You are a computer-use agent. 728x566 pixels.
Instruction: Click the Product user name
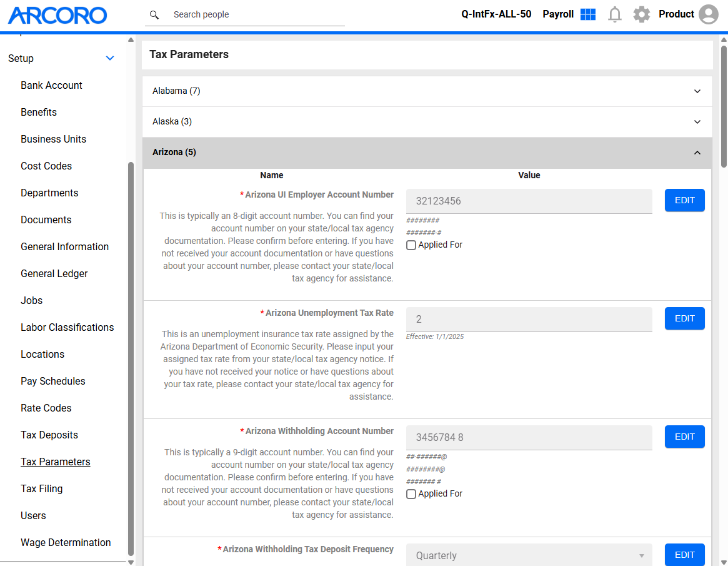tap(676, 14)
